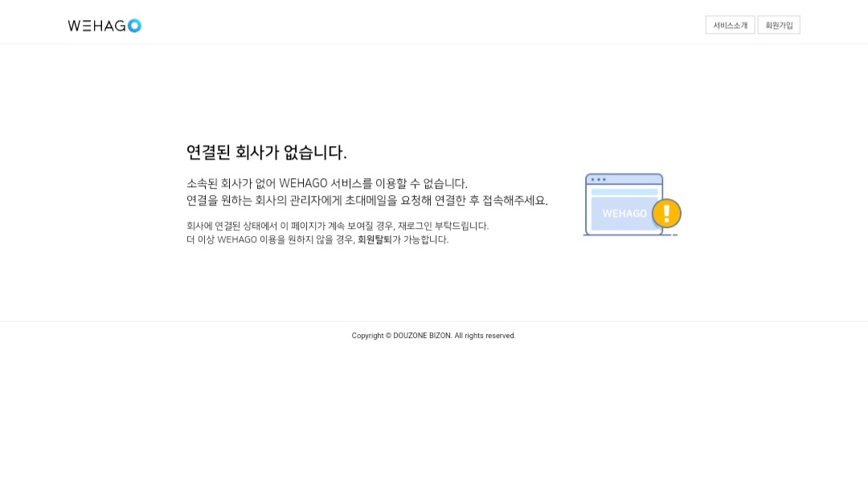The height and width of the screenshot is (477, 868).
Task: Click the white WEHAGO text inside the illustration
Action: pos(624,214)
